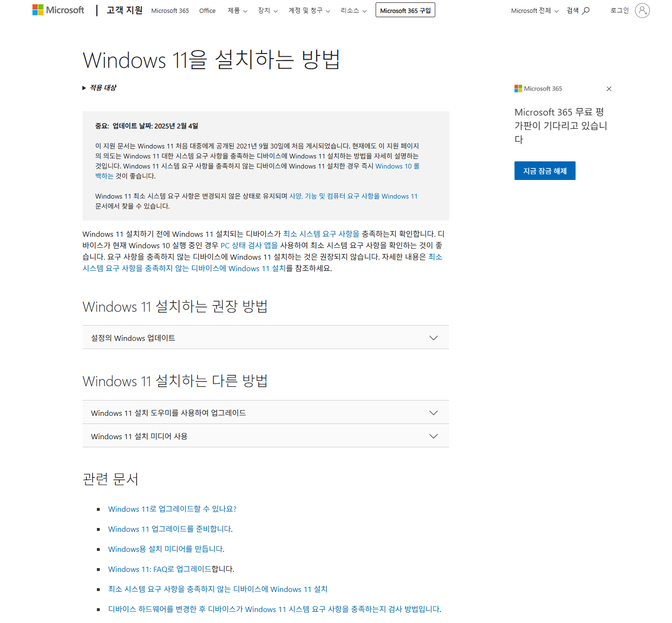Image resolution: width=672 pixels, height=623 pixels.
Task: Click Windows 11 설치하는 권장 방법 heading
Action: point(175,306)
